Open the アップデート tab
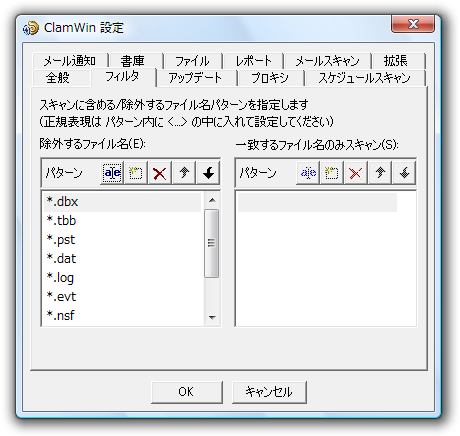 click(196, 78)
